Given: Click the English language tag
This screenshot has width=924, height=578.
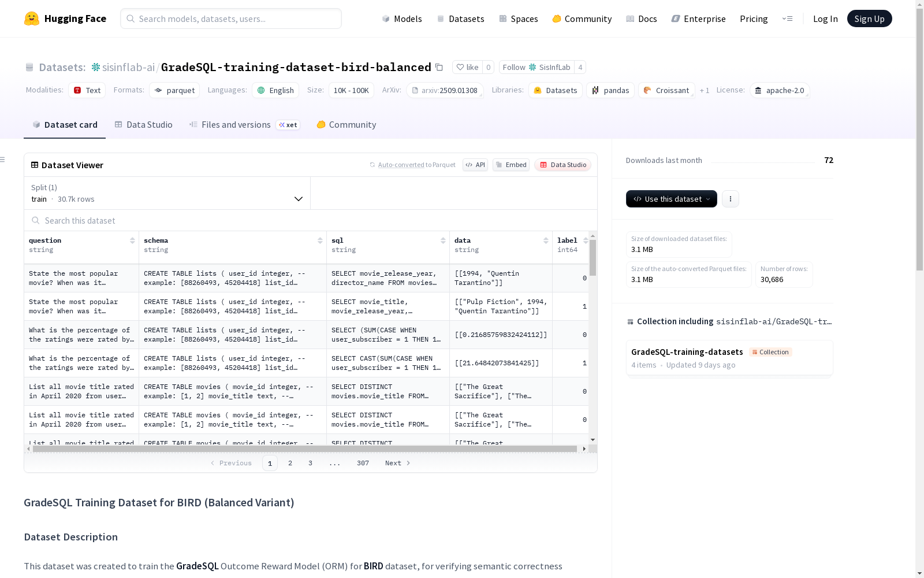Looking at the screenshot, I should point(275,90).
